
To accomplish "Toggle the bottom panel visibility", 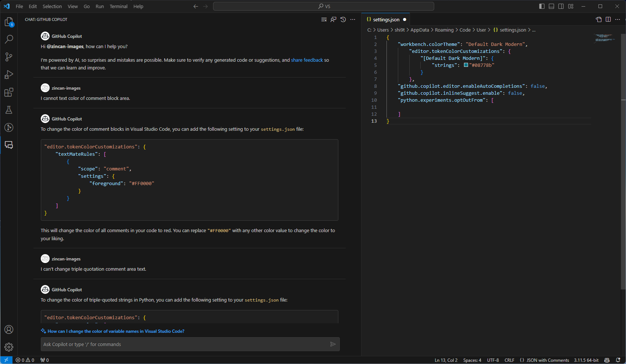I will (551, 6).
